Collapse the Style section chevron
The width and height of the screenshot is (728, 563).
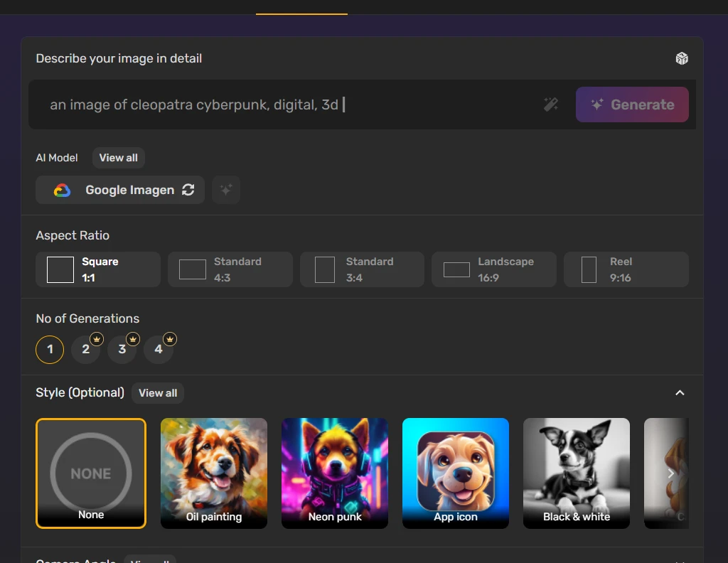680,393
